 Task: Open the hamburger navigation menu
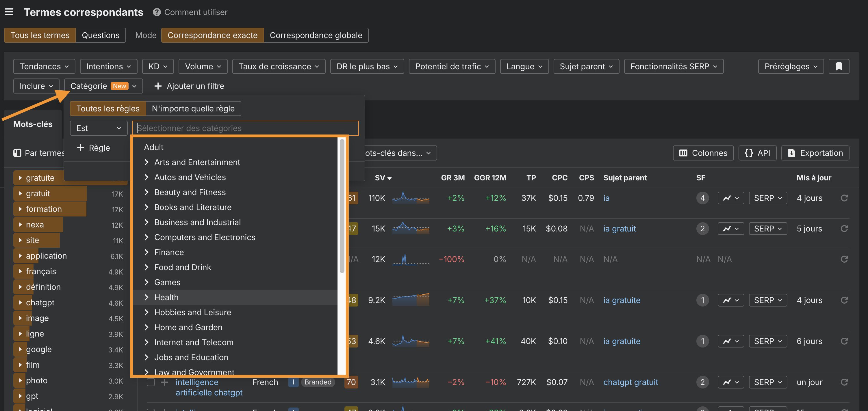coord(9,12)
